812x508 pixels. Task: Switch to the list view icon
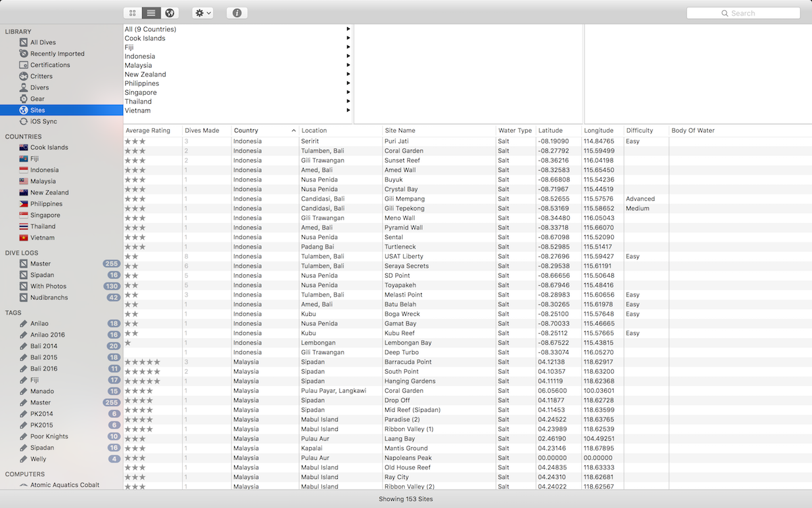tap(151, 13)
